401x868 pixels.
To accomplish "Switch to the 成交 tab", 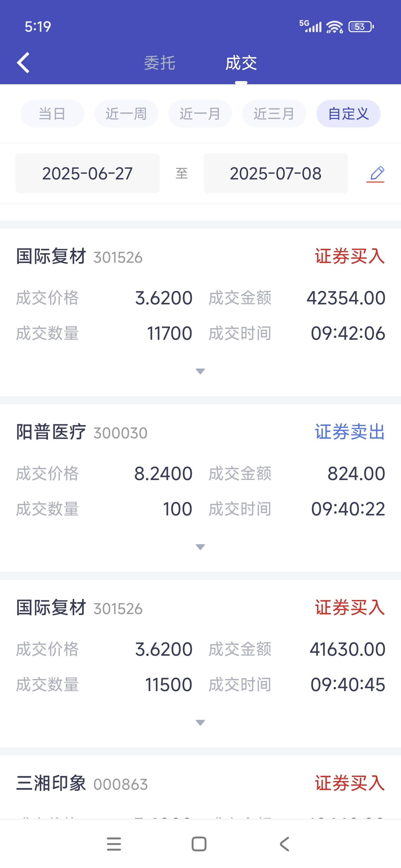I will coord(241,63).
